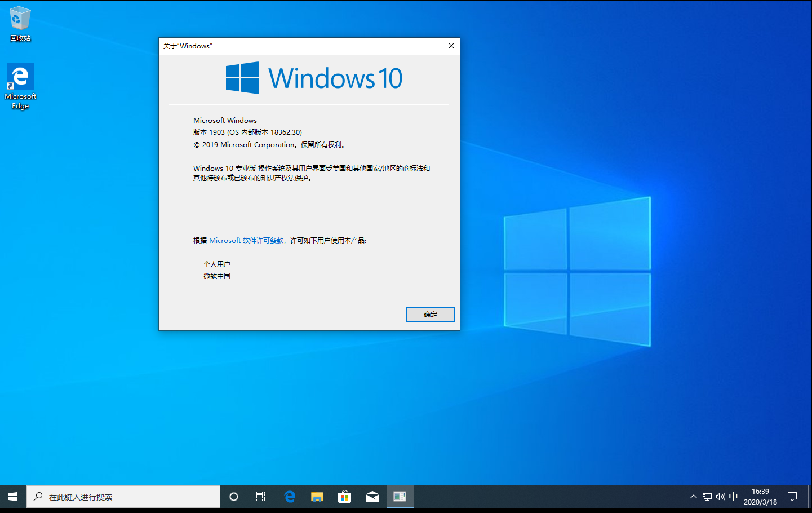Viewport: 812px width, 513px height.
Task: Click the Windows 10 logo banner
Action: click(x=314, y=78)
